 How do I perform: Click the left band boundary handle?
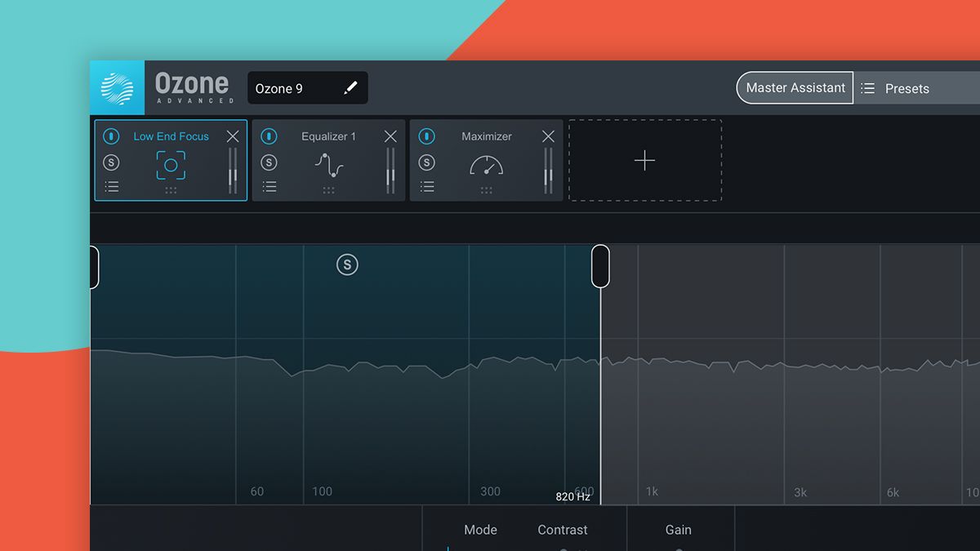tap(94, 266)
